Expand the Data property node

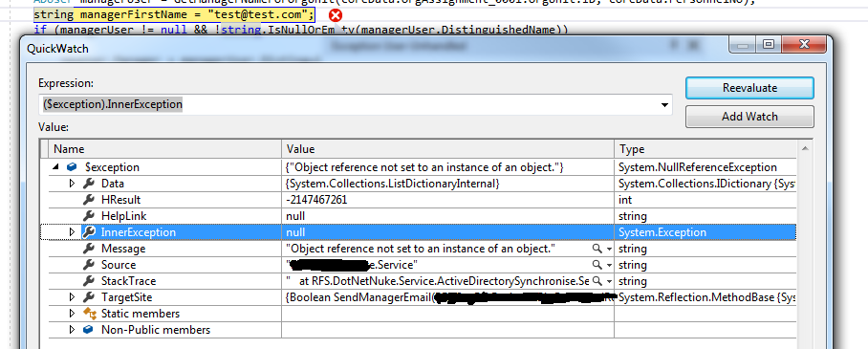[x=72, y=184]
